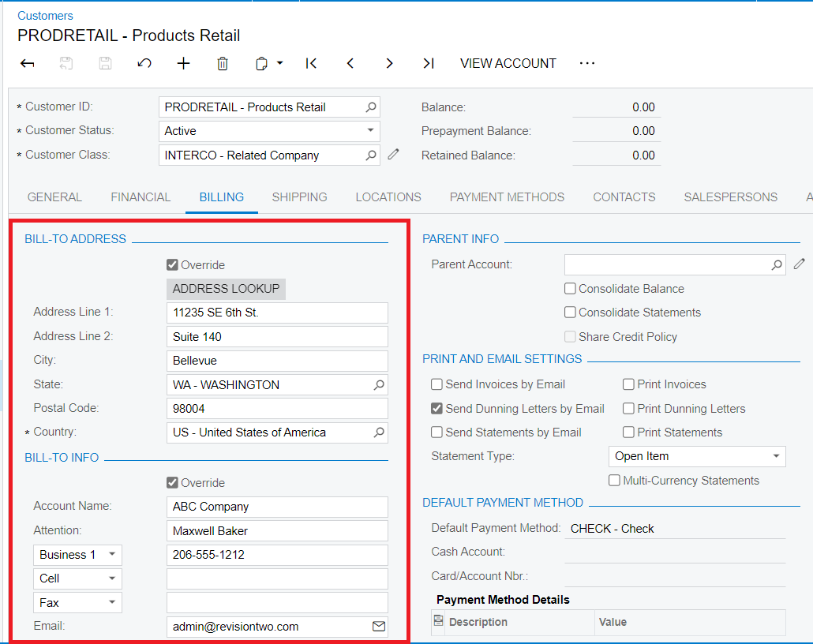This screenshot has width=813, height=644.
Task: Open the more actions ellipsis menu
Action: (587, 63)
